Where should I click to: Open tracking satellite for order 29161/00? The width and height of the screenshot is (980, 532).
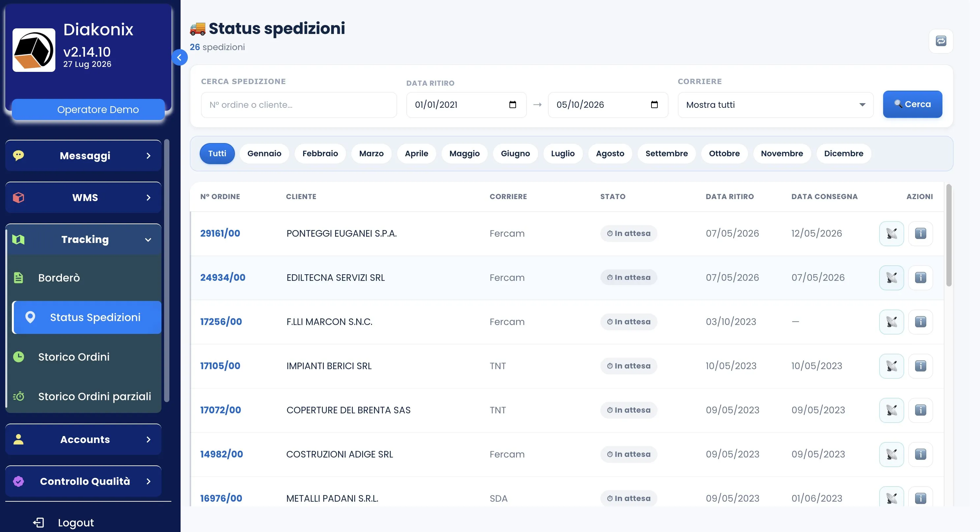coord(891,233)
